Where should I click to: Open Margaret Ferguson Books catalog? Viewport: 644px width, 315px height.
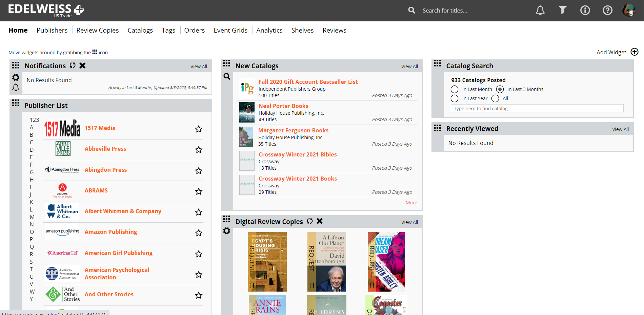(x=293, y=130)
